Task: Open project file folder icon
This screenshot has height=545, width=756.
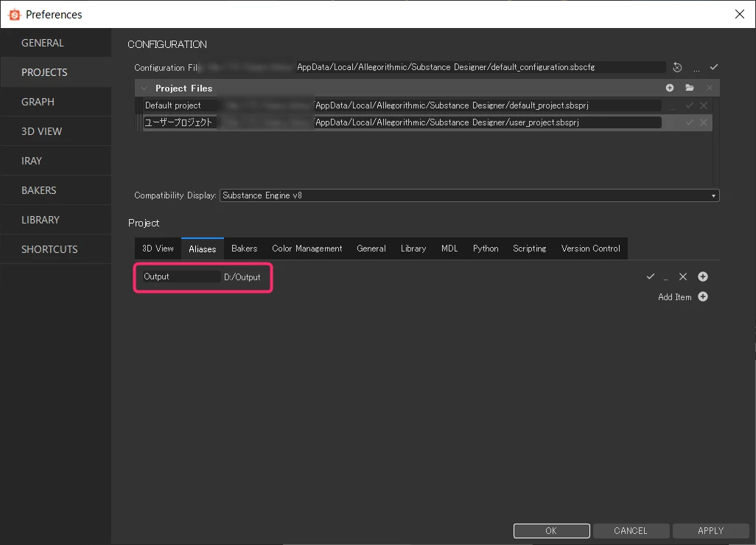Action: [x=690, y=88]
